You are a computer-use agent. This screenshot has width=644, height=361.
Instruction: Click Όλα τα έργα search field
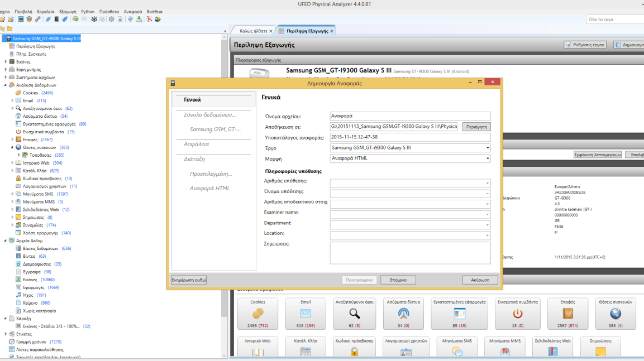616,20
